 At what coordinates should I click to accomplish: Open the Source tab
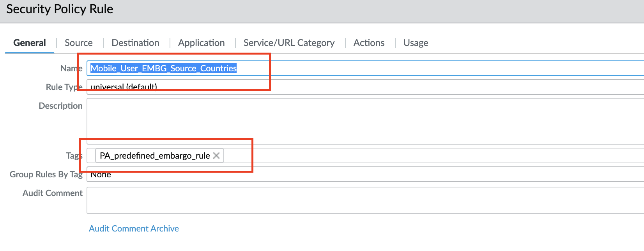(79, 43)
